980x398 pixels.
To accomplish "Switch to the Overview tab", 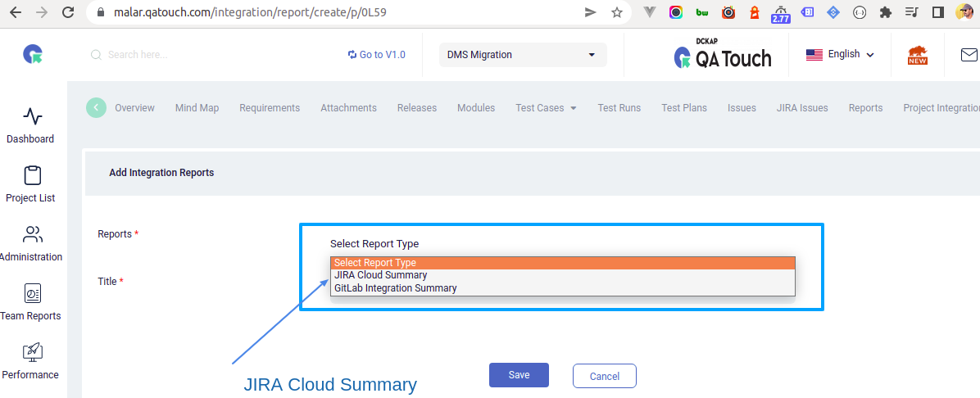I will (x=134, y=108).
